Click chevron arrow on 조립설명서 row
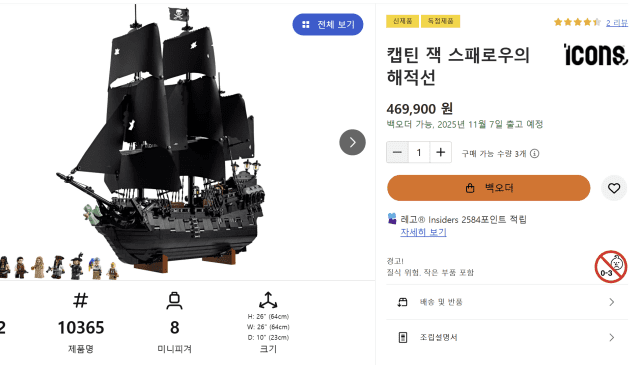640x365 pixels. pos(611,337)
